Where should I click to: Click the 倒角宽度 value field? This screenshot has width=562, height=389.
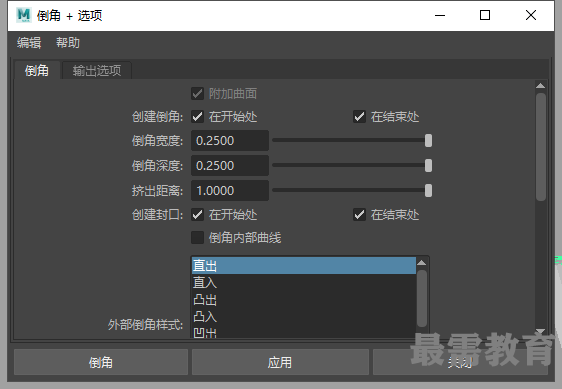pos(230,141)
